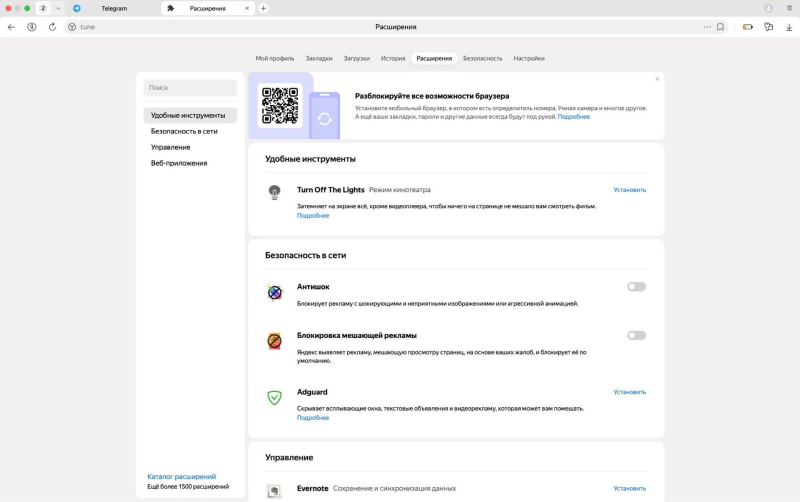Open Подробнее link under Adguard
Viewport: 800px width, 502px height.
pos(313,417)
